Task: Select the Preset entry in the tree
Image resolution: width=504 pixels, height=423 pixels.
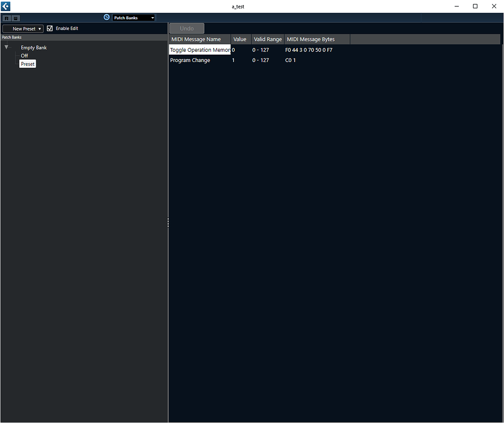Action: click(28, 63)
